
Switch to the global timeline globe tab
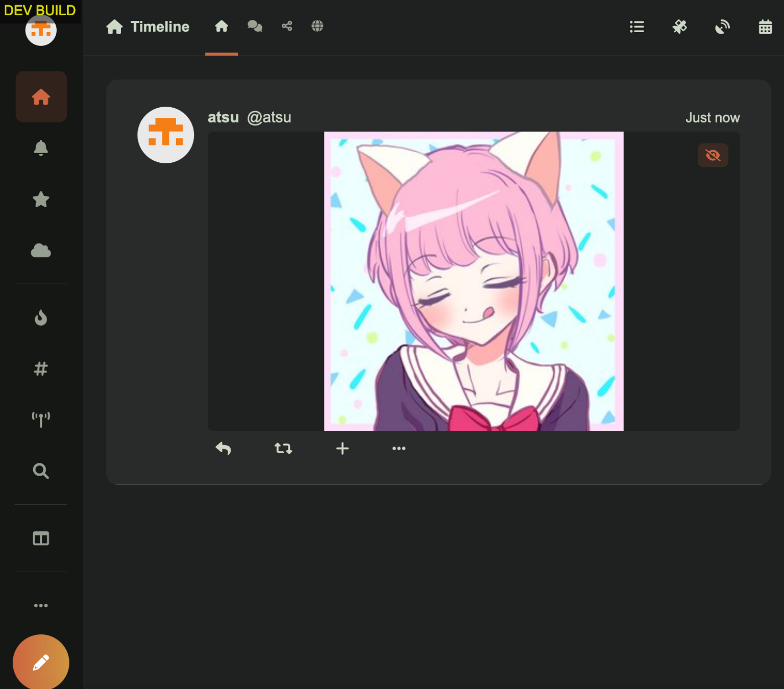[317, 26]
